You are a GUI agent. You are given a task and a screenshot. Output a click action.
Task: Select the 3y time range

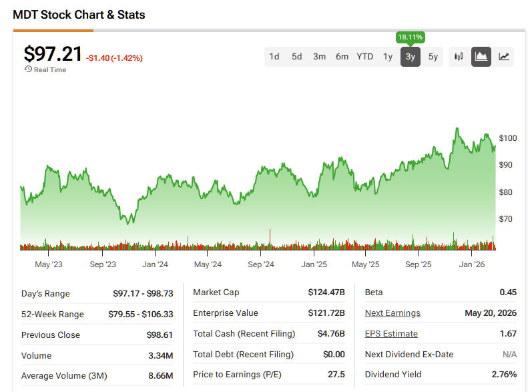coord(411,57)
